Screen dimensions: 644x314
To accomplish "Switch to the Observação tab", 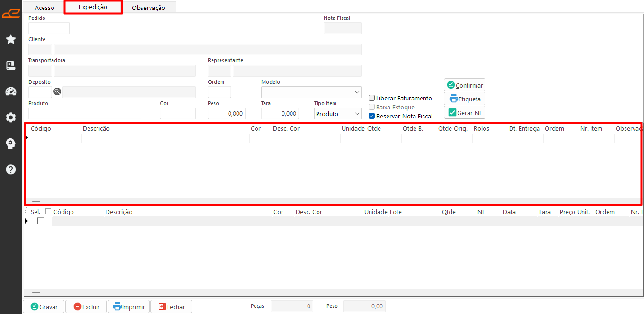I will click(x=149, y=8).
